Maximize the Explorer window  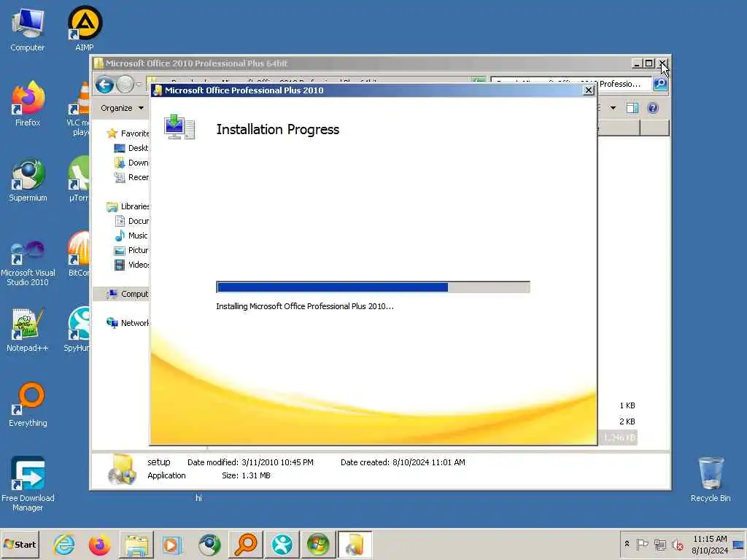tap(649, 63)
